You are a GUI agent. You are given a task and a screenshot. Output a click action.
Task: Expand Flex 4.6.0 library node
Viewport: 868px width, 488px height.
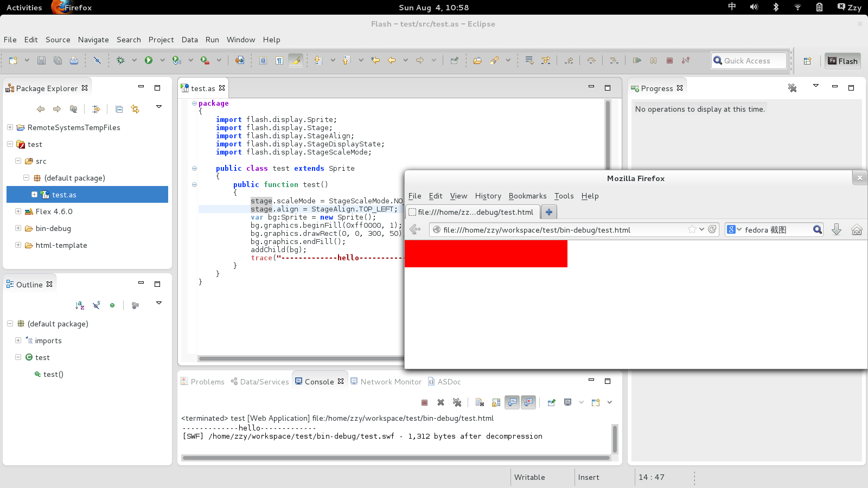[18, 211]
